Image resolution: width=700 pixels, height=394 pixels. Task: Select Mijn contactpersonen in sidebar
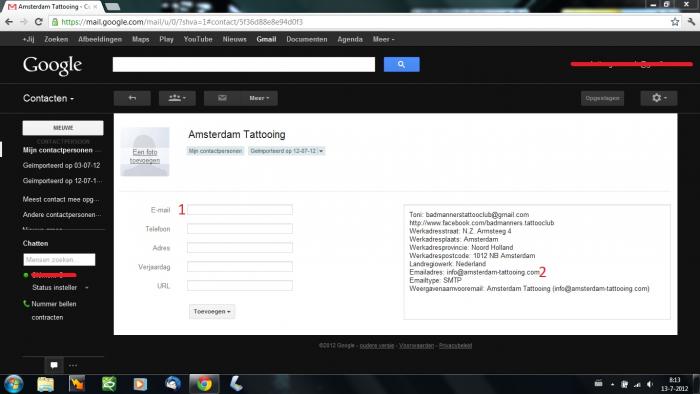click(58, 150)
